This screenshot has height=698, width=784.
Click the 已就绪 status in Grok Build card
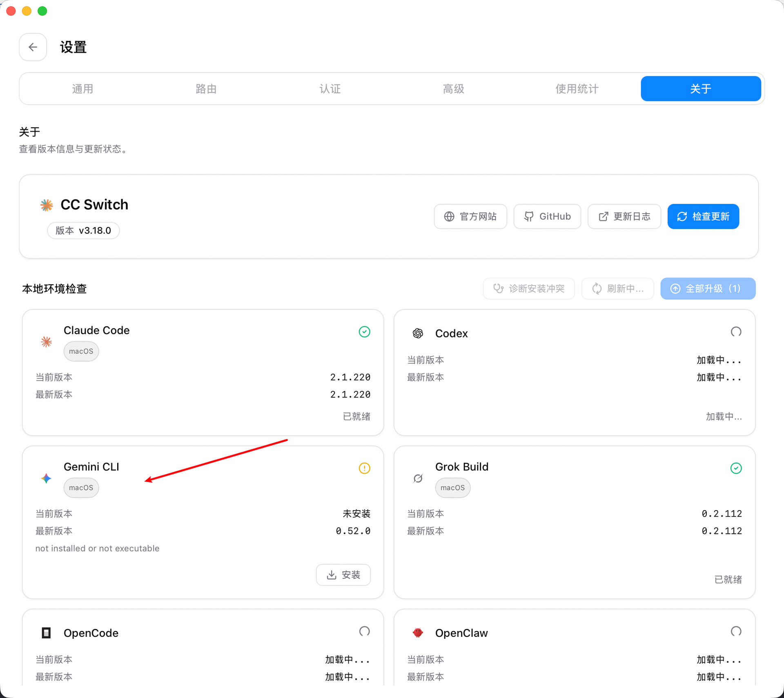click(x=728, y=580)
